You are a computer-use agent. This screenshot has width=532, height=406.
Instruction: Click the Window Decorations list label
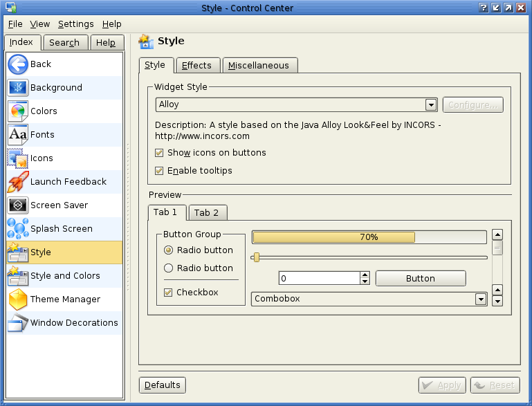point(74,323)
